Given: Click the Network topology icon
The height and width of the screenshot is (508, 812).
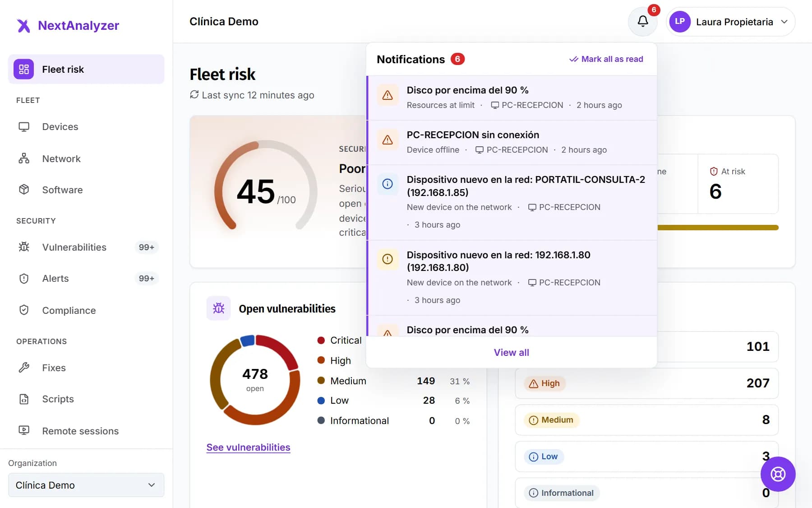Looking at the screenshot, I should [x=24, y=158].
